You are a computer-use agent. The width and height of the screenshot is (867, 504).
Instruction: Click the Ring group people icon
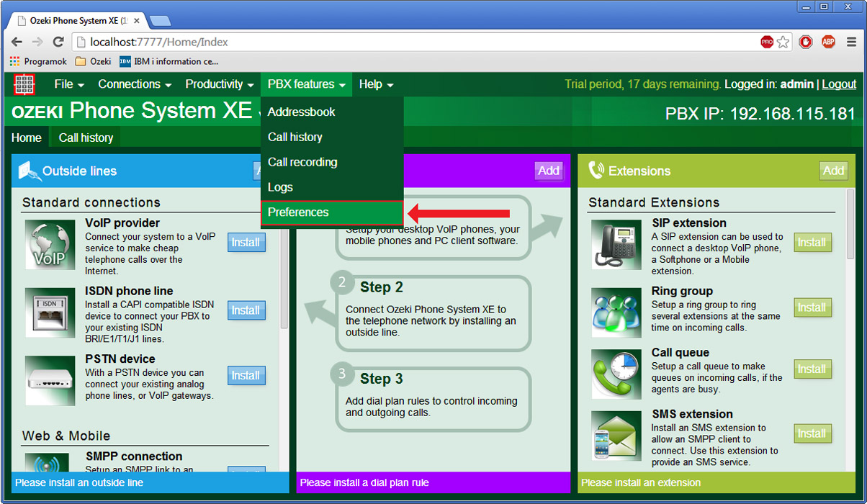coord(616,312)
